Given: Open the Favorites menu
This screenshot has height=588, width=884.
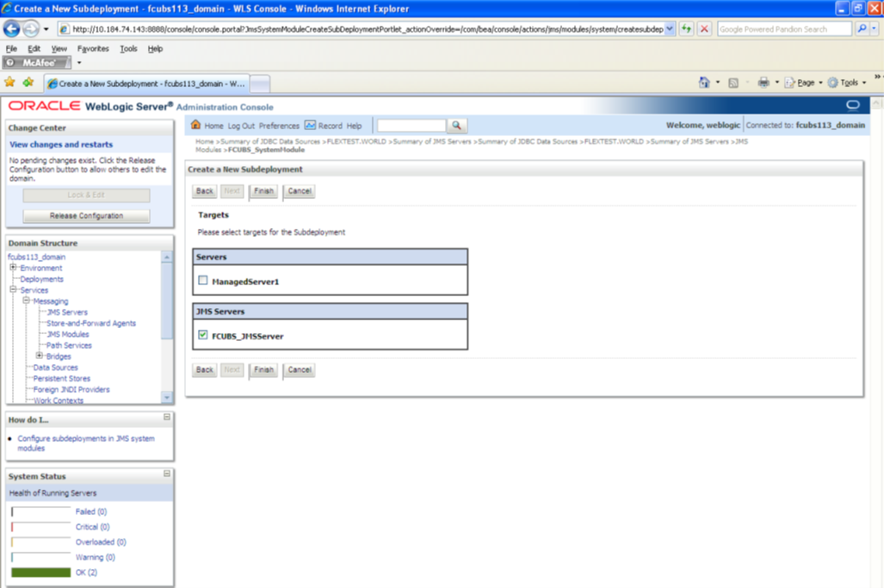Looking at the screenshot, I should pos(93,48).
